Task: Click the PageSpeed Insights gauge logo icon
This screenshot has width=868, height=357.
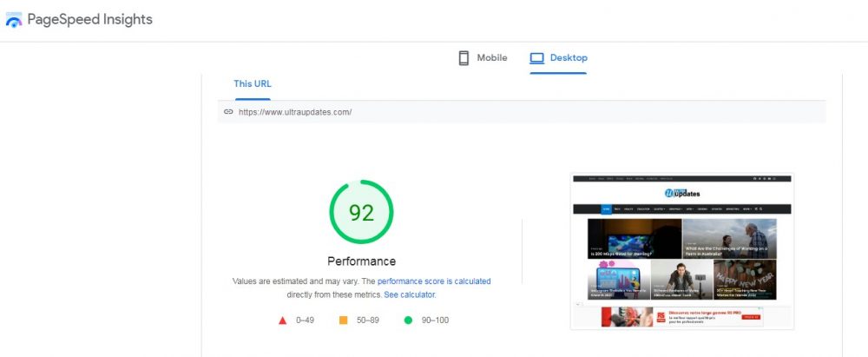Action: click(14, 21)
